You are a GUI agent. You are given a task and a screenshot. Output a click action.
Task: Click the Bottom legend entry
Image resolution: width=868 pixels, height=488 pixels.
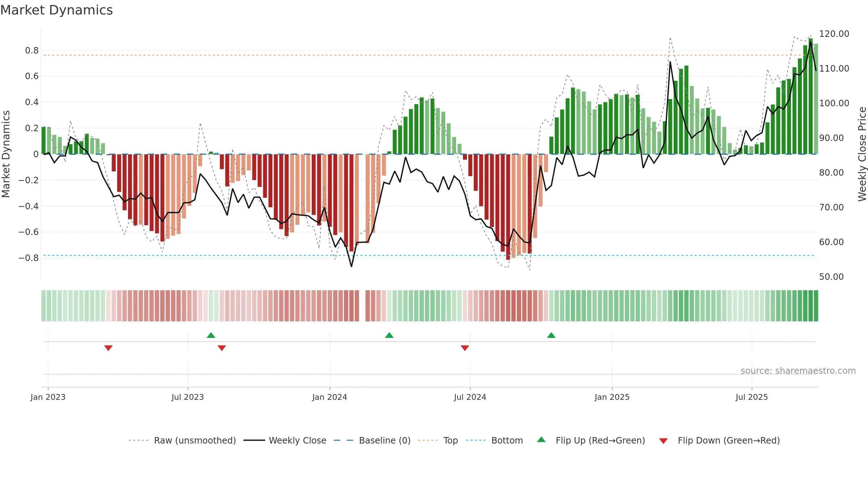click(x=494, y=440)
